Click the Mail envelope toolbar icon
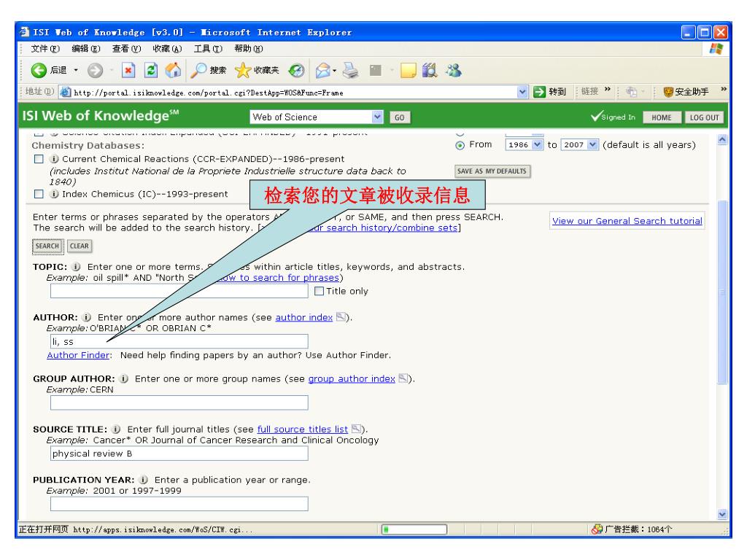 pyautogui.click(x=322, y=71)
